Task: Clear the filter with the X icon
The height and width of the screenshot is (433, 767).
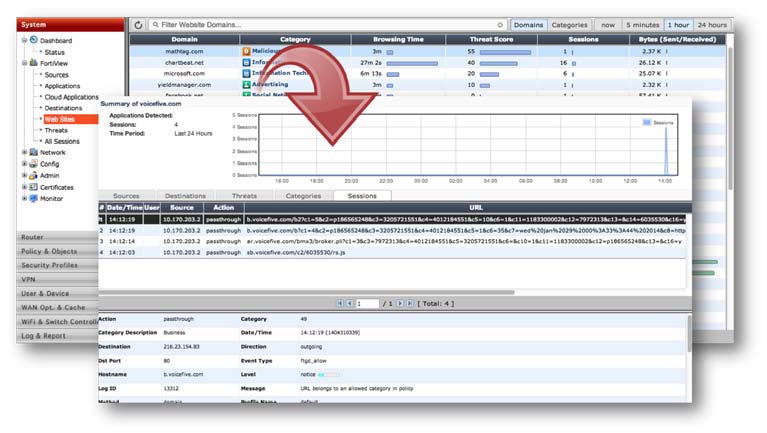Action: click(x=500, y=24)
